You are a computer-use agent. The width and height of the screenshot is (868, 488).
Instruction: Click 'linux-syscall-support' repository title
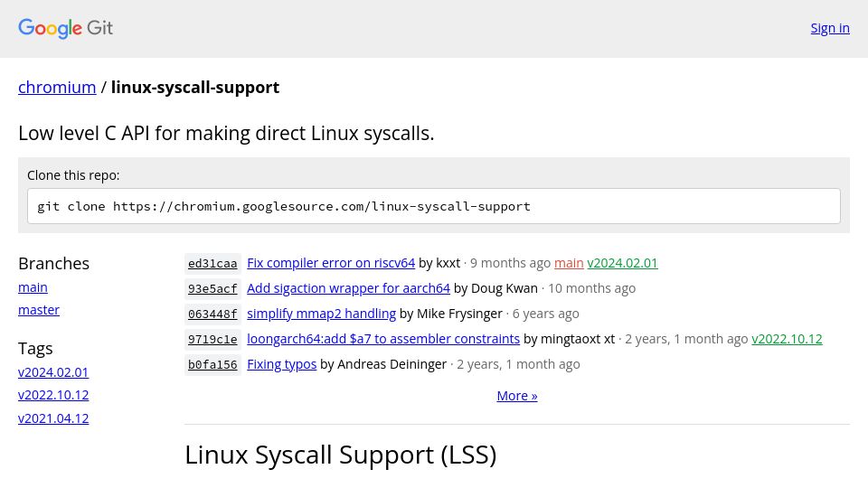[x=195, y=88]
